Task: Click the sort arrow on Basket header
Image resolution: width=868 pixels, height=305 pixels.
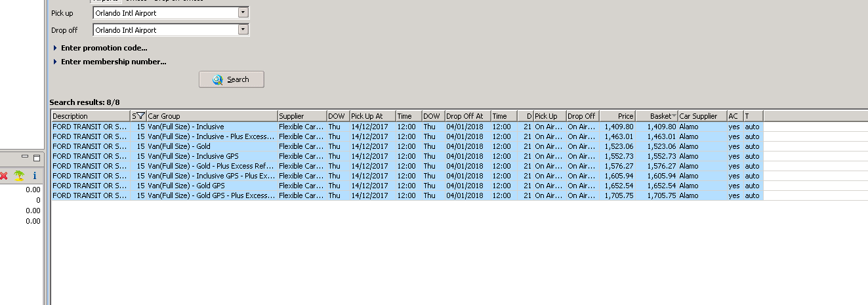Action: pyautogui.click(x=674, y=116)
